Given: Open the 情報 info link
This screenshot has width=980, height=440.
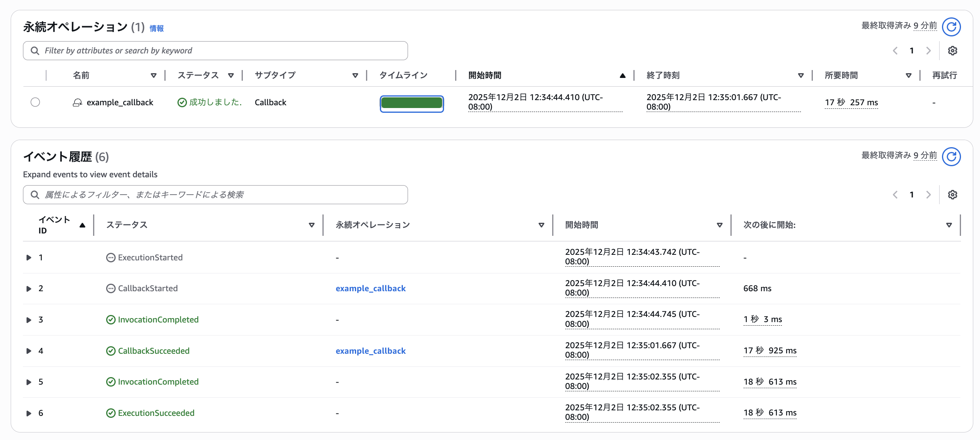Looking at the screenshot, I should 156,28.
